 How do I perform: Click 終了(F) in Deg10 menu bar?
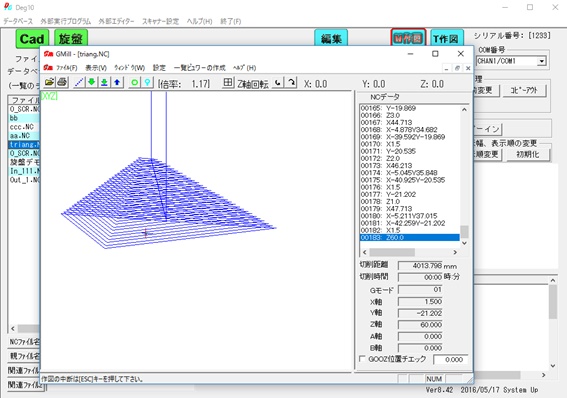[231, 21]
